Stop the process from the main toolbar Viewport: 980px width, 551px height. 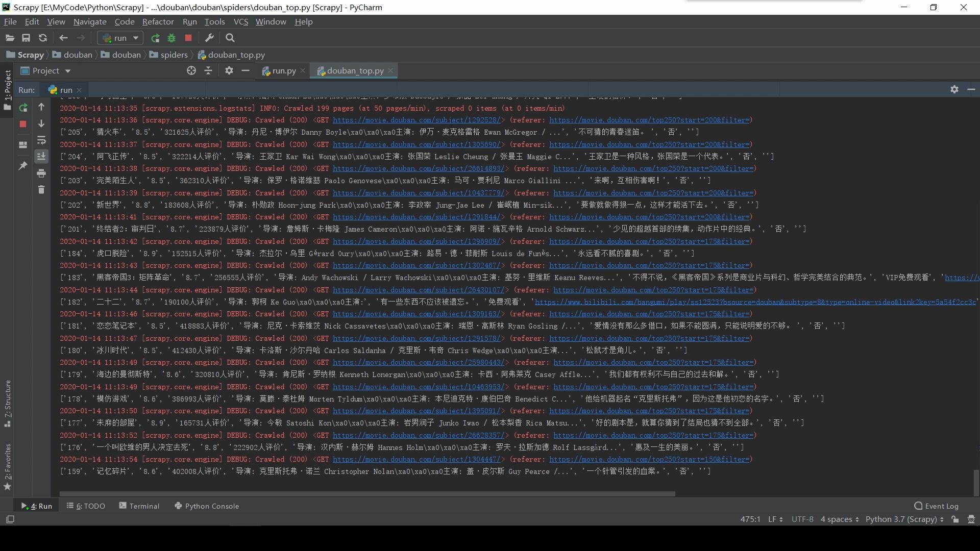pyautogui.click(x=188, y=38)
